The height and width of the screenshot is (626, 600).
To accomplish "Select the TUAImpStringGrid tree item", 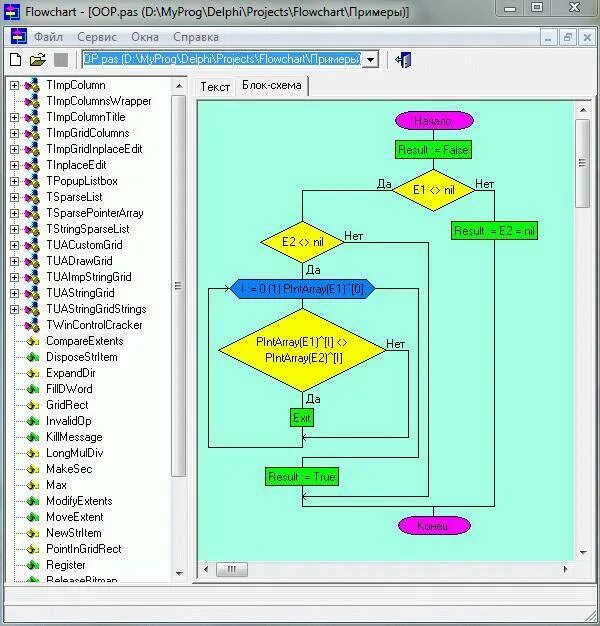I will [89, 277].
